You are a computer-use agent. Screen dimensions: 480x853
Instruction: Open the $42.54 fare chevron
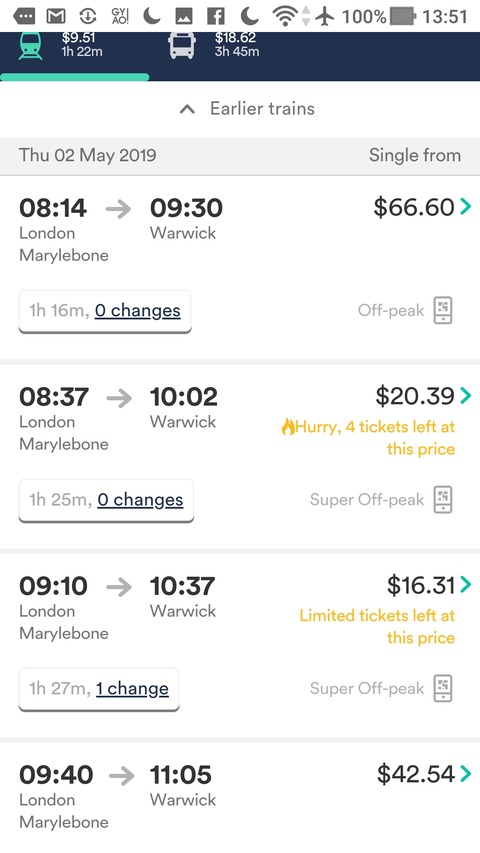tap(466, 773)
